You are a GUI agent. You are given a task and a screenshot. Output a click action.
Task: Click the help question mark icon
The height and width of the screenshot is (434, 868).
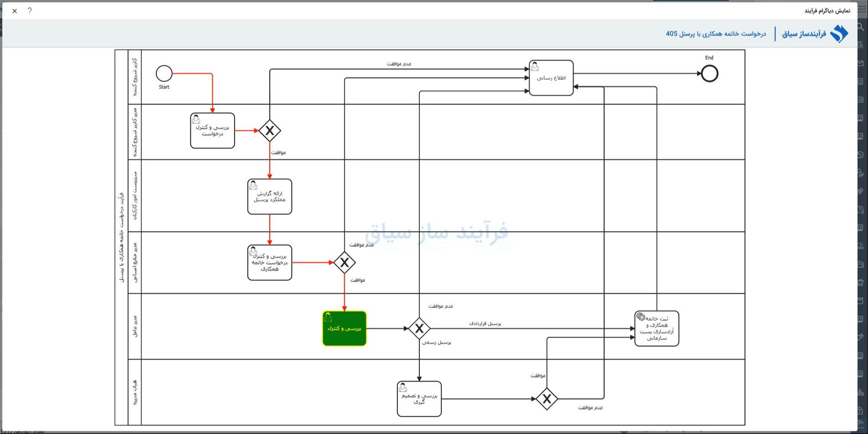click(x=30, y=10)
